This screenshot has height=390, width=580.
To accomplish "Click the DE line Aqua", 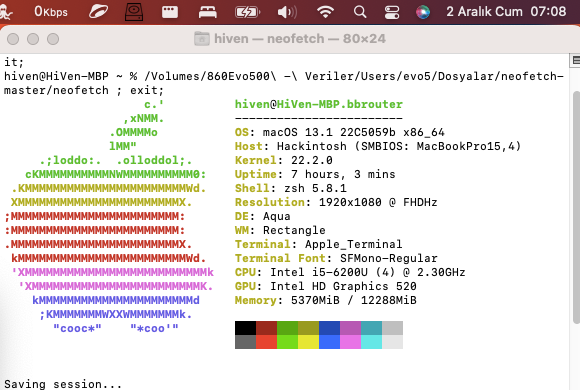I will 263,216.
